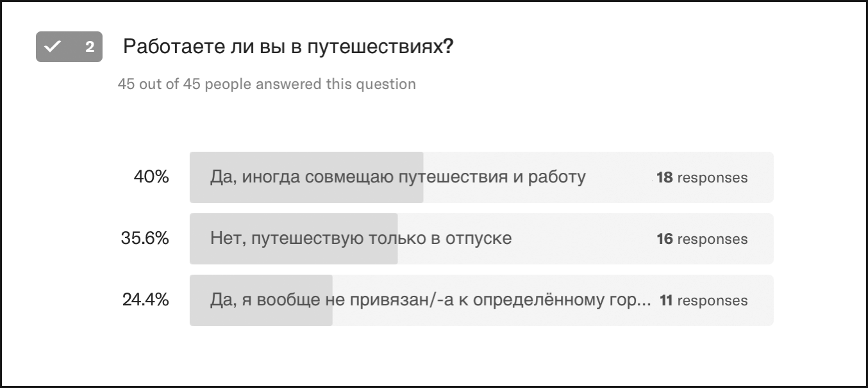The image size is (868, 388).
Task: Click the 18 responses count
Action: pos(702,178)
